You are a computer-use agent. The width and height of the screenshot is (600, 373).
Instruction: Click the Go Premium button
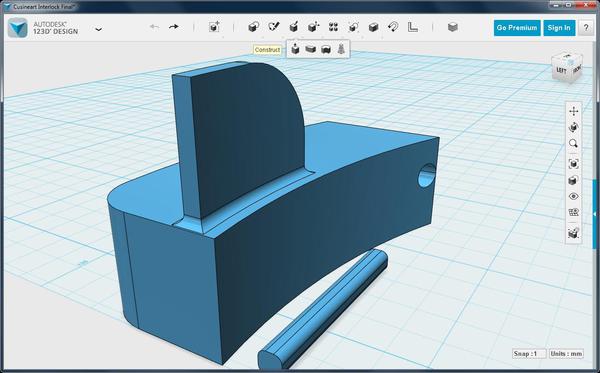pyautogui.click(x=517, y=28)
